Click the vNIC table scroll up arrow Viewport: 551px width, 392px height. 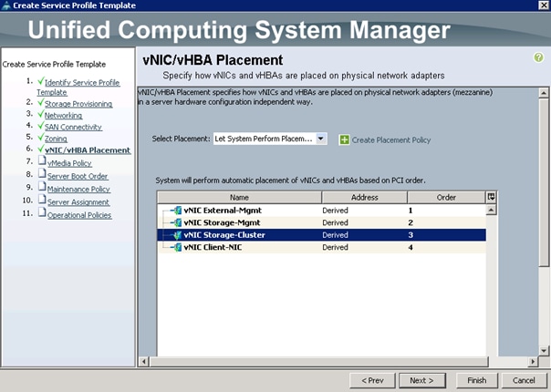click(491, 210)
